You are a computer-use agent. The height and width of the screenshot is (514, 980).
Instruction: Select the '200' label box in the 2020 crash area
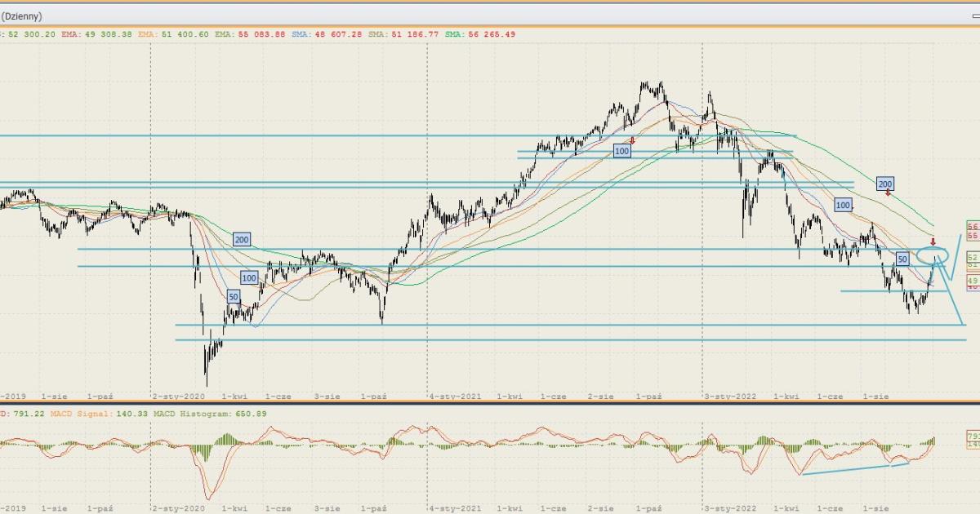(x=242, y=240)
